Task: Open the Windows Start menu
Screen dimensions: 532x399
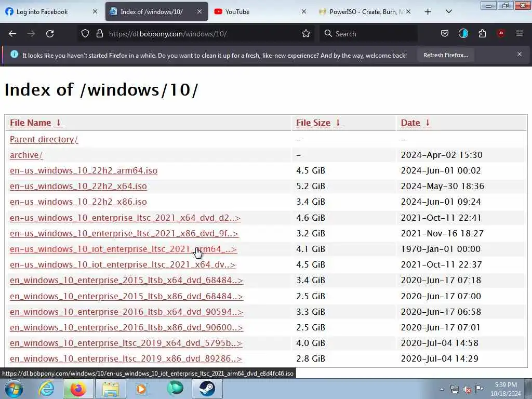Action: pyautogui.click(x=14, y=389)
